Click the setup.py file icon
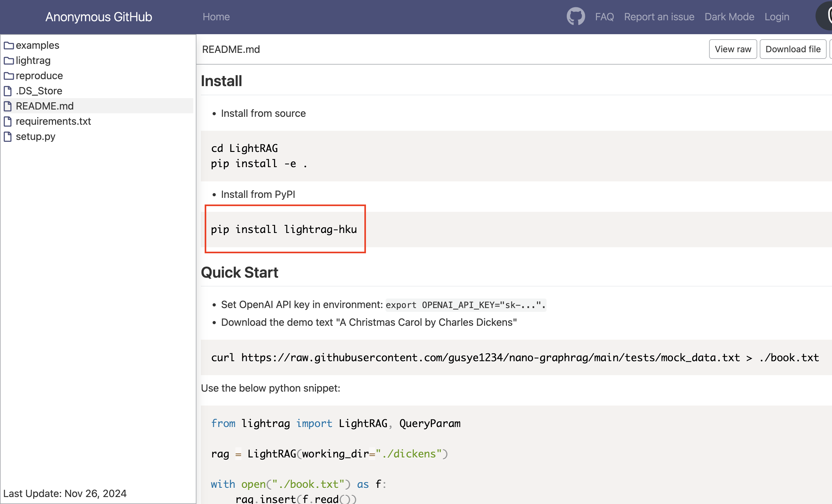 [8, 137]
